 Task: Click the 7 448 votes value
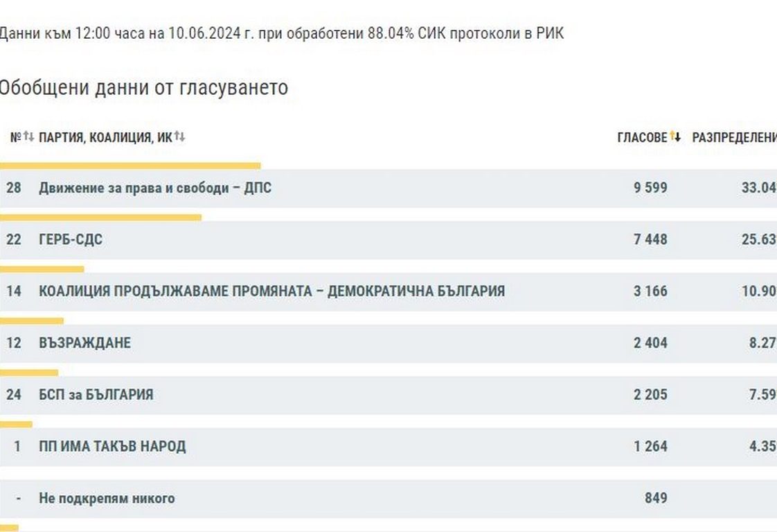(x=650, y=240)
